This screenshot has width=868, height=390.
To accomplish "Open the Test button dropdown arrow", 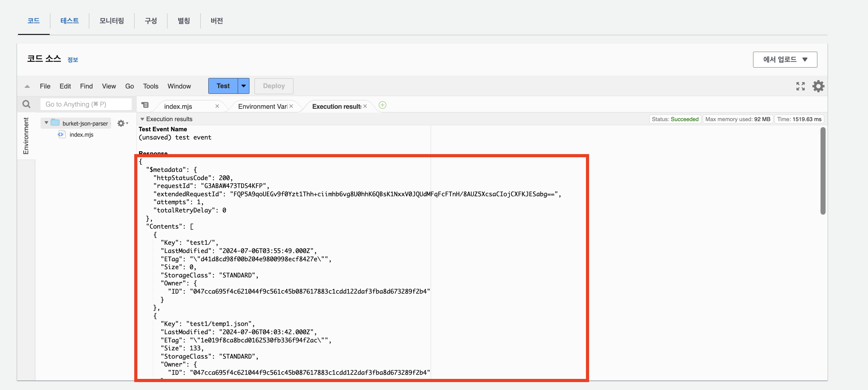I will (x=243, y=86).
